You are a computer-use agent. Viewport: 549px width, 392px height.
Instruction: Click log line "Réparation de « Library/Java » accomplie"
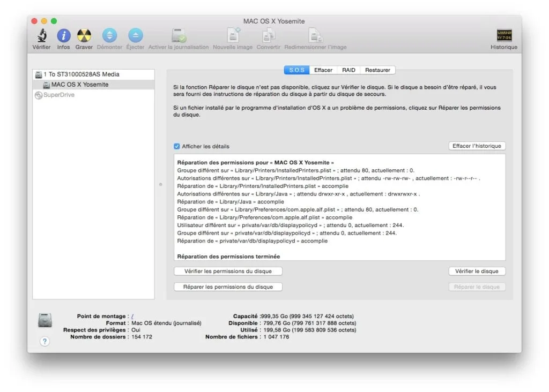click(231, 202)
